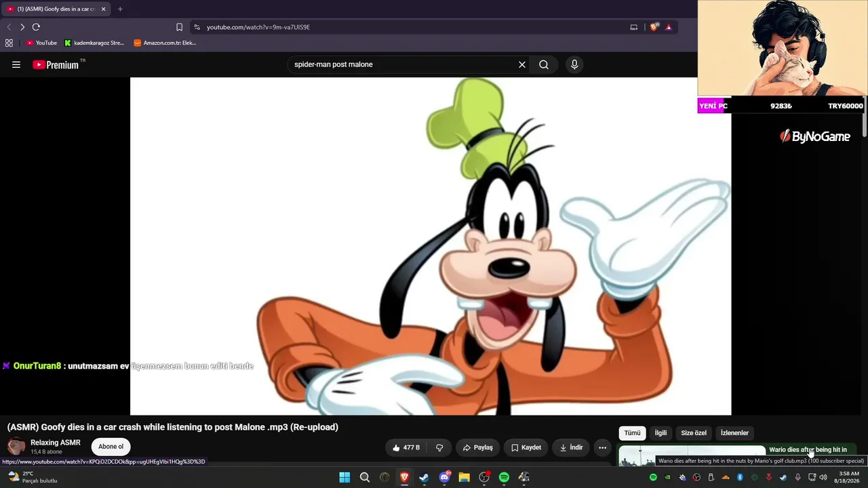Open YouTube bookmark
This screenshot has width=868, height=488.
(x=41, y=43)
